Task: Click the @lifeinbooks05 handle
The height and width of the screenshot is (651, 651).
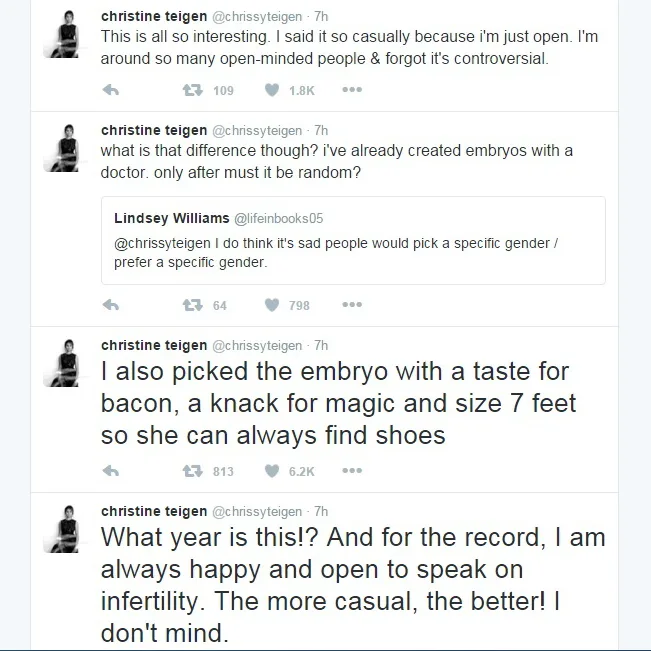Action: [279, 218]
